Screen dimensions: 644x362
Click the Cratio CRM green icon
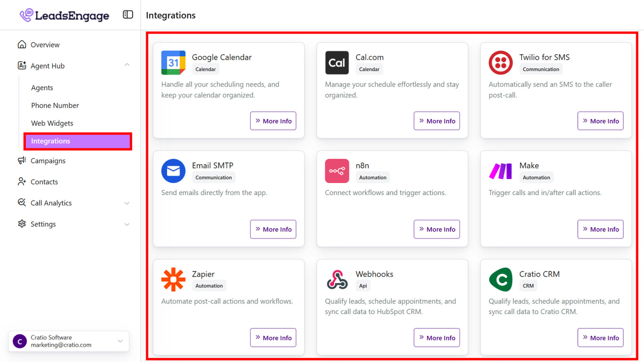click(x=500, y=279)
